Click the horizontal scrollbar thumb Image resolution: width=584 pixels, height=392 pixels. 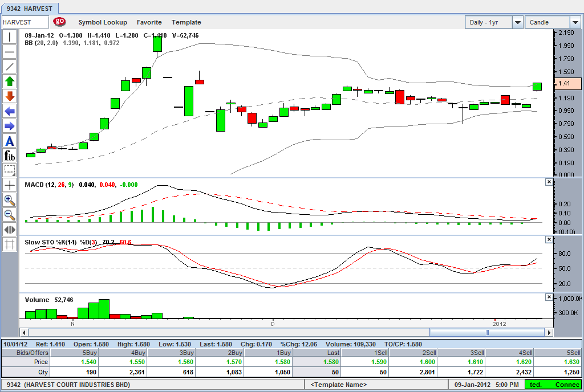pyautogui.click(x=487, y=333)
